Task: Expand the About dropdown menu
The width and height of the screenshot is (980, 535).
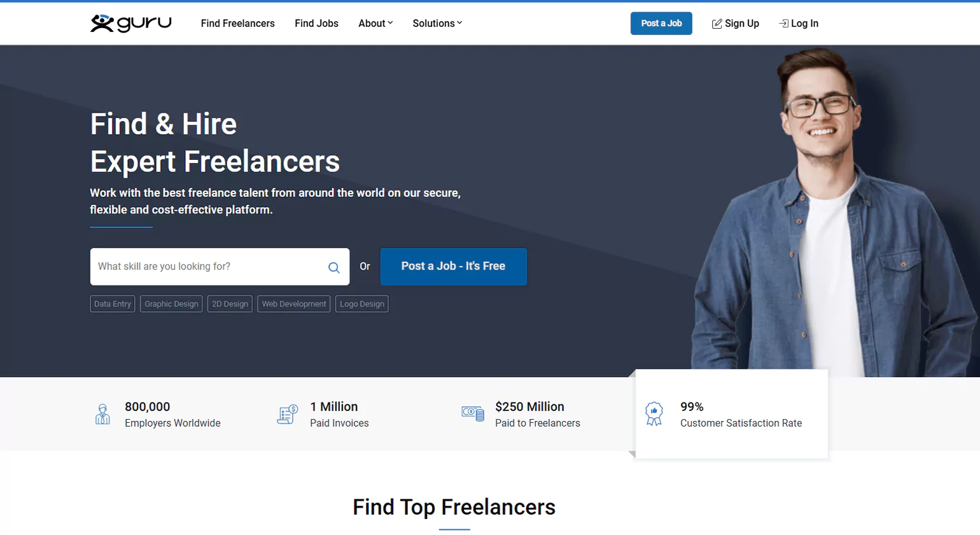Action: coord(375,24)
